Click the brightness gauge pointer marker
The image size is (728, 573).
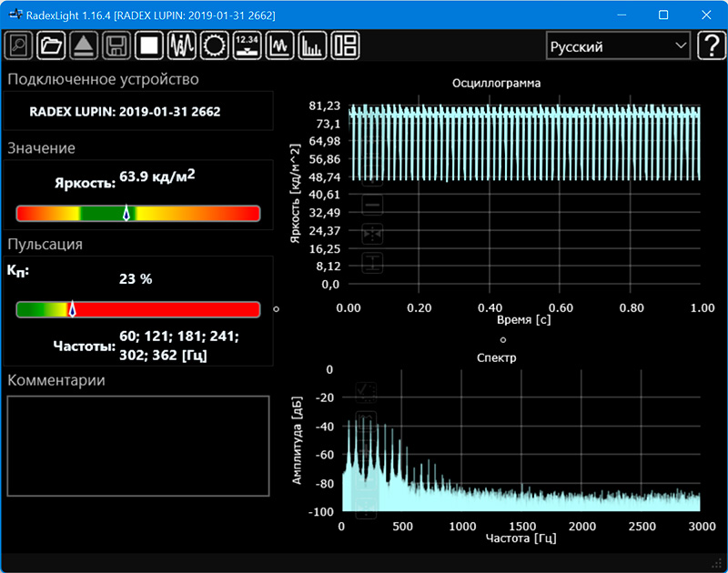point(126,214)
